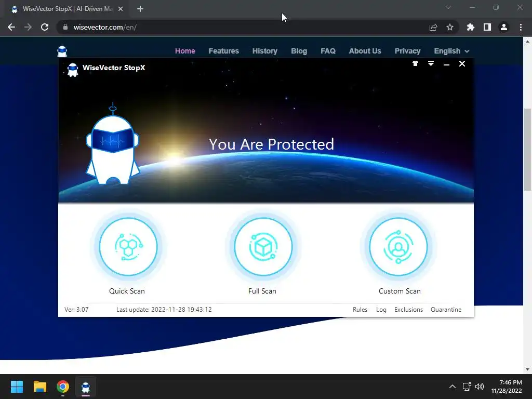Open the volume tray icon

coord(480,387)
